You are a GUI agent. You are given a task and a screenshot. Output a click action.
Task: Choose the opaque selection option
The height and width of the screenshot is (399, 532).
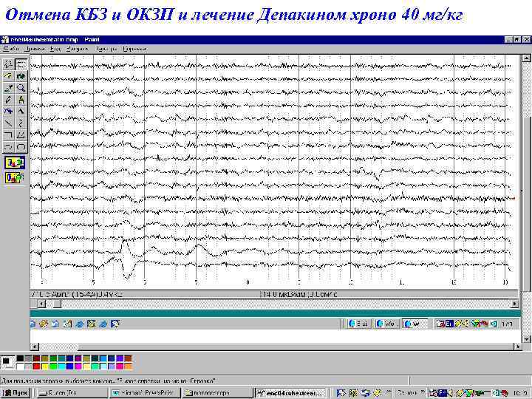pyautogui.click(x=15, y=163)
